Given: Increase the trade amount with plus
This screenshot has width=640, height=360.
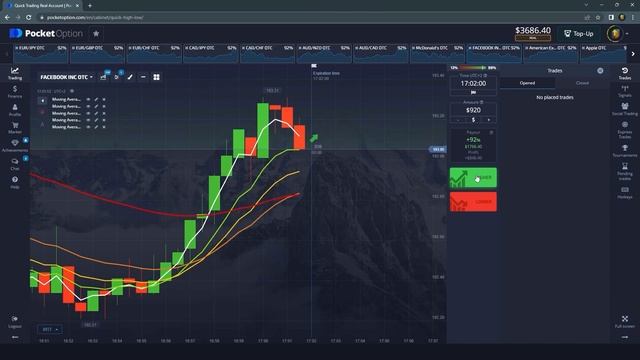Looking at the screenshot, I should (489, 120).
